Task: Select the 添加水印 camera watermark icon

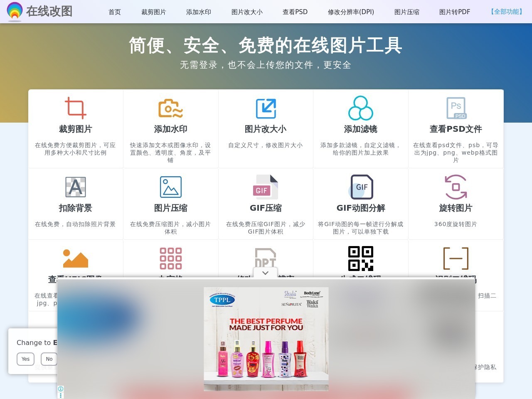Action: tap(170, 108)
